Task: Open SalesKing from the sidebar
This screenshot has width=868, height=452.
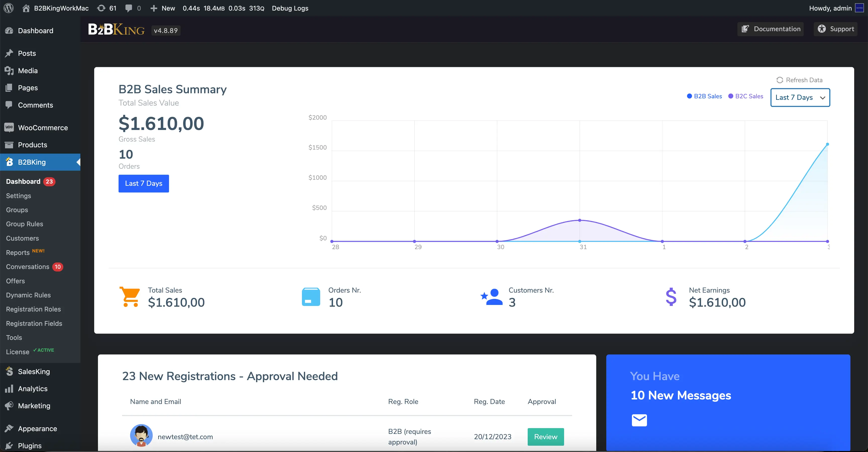Action: click(x=34, y=371)
